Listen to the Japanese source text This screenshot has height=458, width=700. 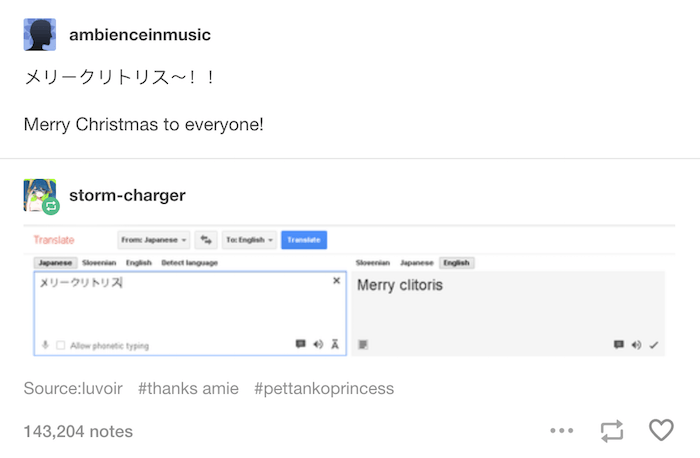(x=318, y=344)
